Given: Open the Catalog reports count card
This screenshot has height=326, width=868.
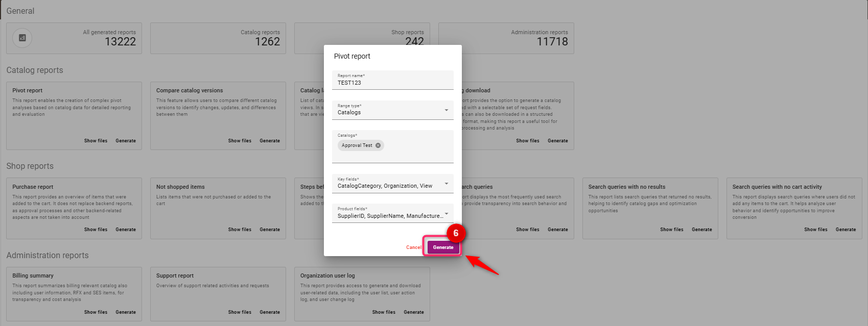Looking at the screenshot, I should pyautogui.click(x=218, y=38).
